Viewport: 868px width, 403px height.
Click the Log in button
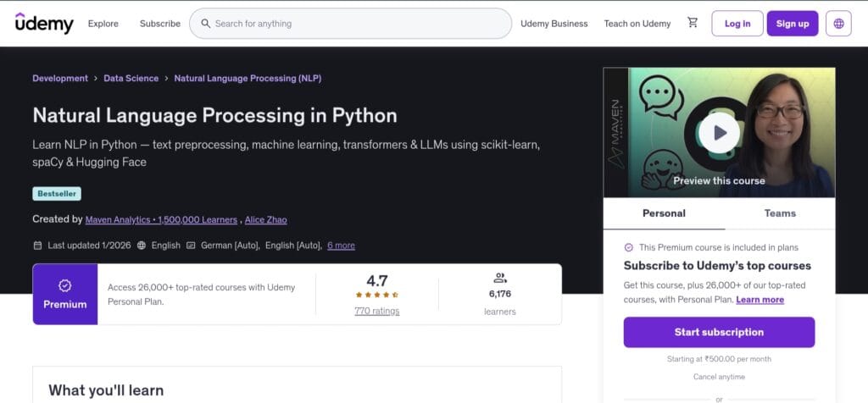737,23
